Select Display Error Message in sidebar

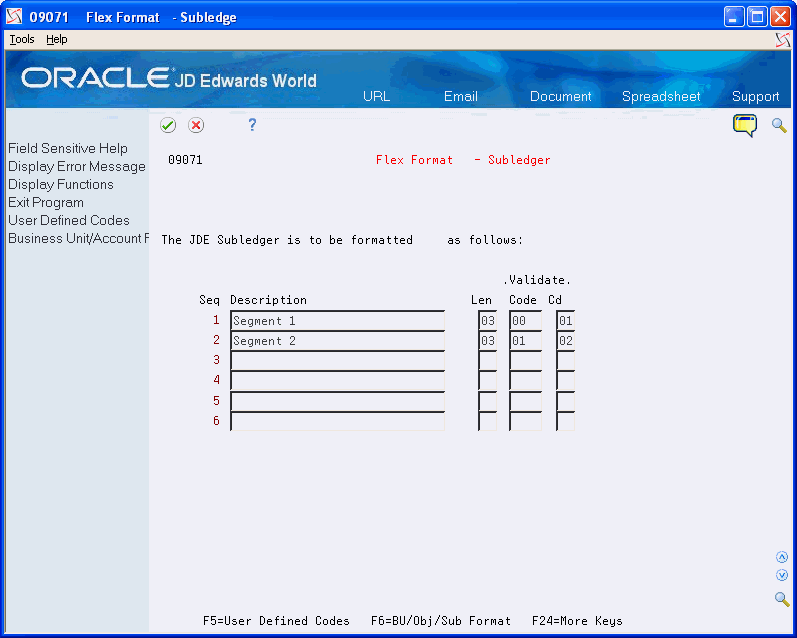click(x=77, y=166)
